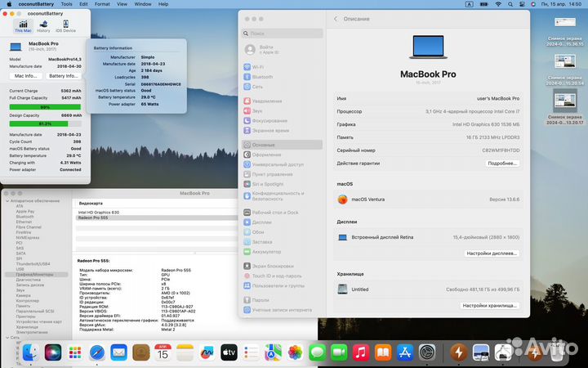Click Настройки хранилища... button
The height and width of the screenshot is (368, 588).
click(490, 306)
